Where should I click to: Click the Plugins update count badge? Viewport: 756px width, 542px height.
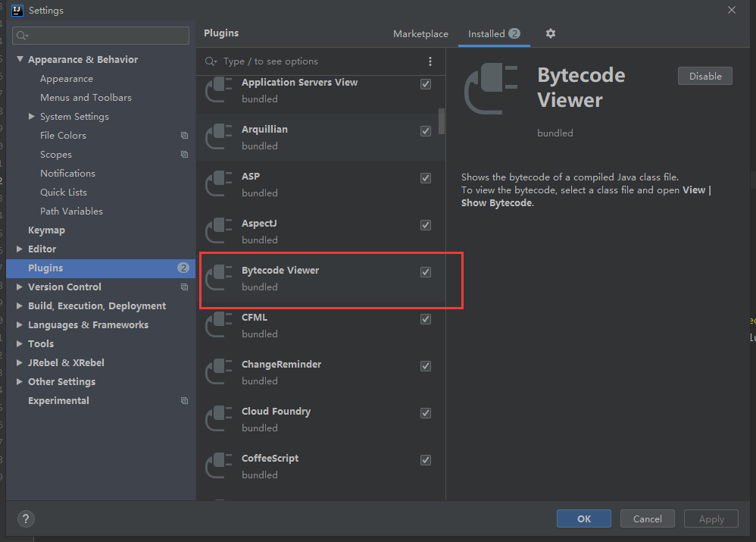tap(183, 268)
